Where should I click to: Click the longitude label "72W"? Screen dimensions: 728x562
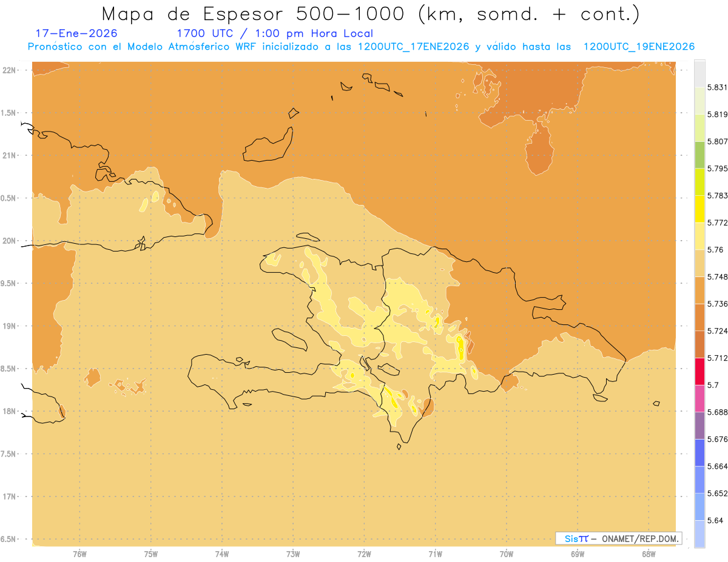(x=364, y=554)
